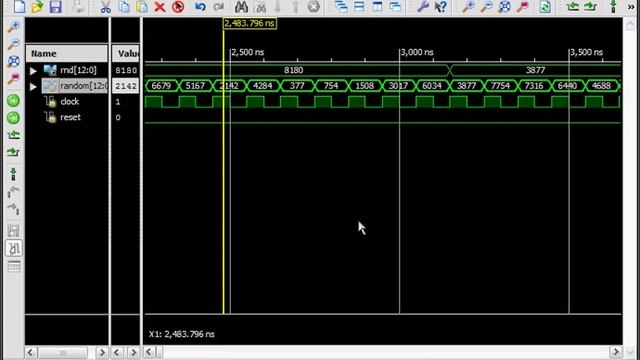Click waveform segment showing 1508
Viewport: 640px width, 360px height.
coord(364,86)
